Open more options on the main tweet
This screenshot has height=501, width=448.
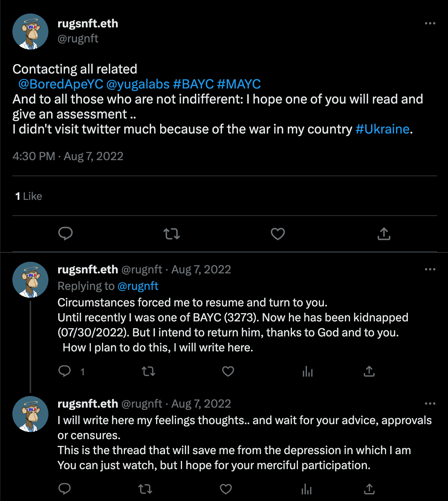coord(430,23)
